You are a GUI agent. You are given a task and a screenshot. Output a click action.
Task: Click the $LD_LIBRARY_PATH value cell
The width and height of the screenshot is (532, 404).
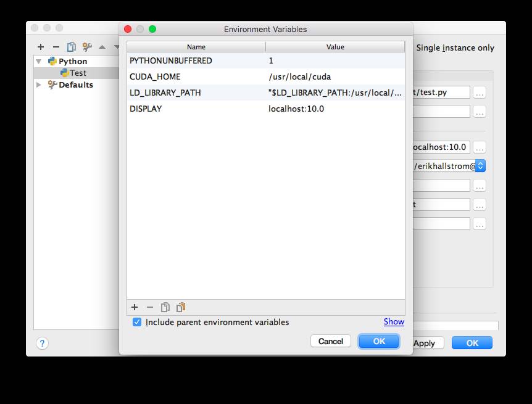[335, 93]
